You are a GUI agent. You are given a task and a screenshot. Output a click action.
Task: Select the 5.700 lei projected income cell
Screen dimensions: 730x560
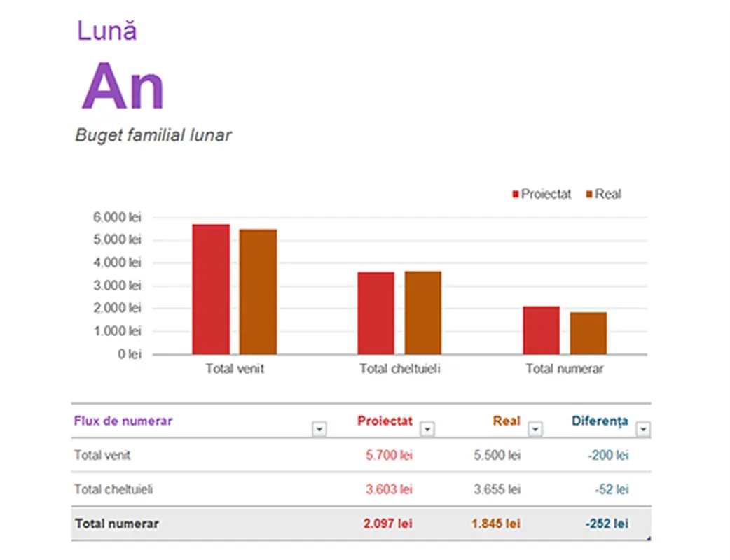[x=389, y=456]
